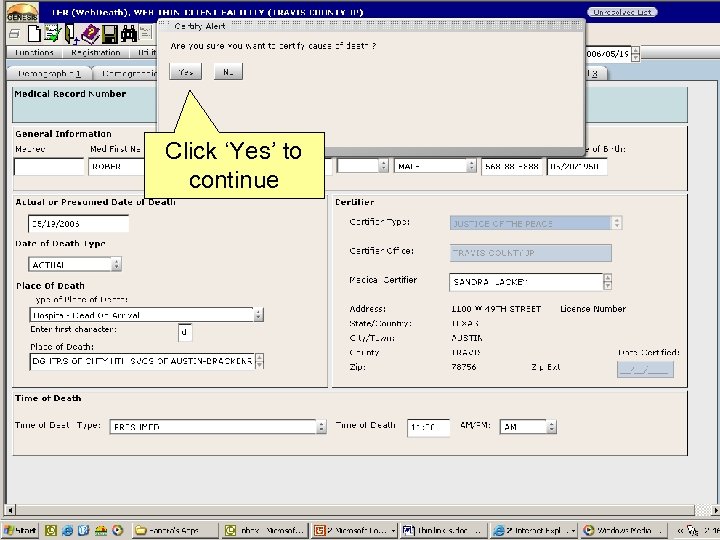Image resolution: width=720 pixels, height=540 pixels.
Task: Expand the empty dropdown left of MALE
Action: (x=383, y=166)
